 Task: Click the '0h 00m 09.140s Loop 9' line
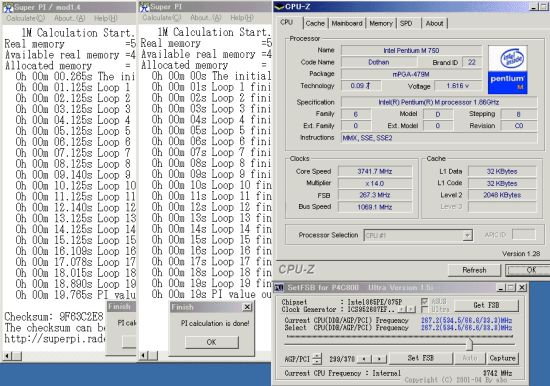(73, 175)
